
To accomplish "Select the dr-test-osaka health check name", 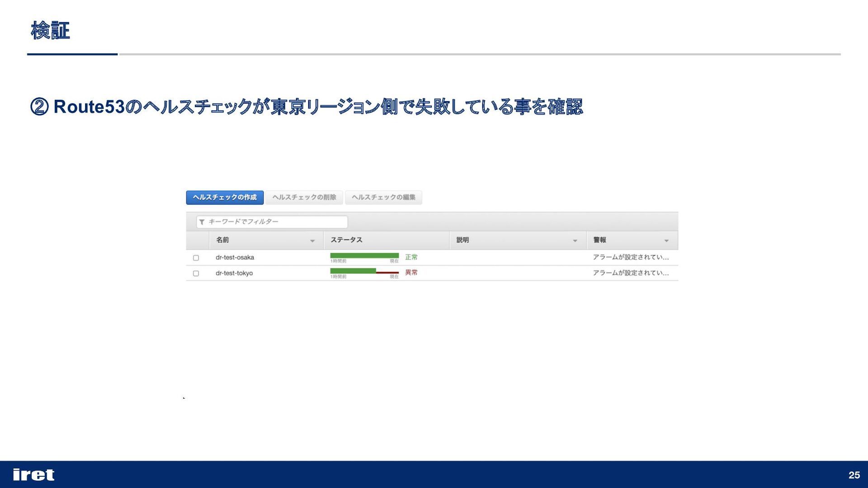I will [x=235, y=258].
